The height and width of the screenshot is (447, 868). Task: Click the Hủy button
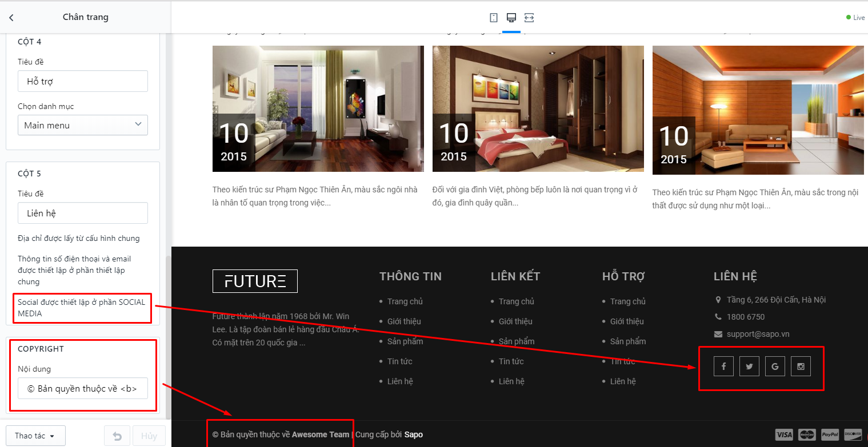click(149, 436)
